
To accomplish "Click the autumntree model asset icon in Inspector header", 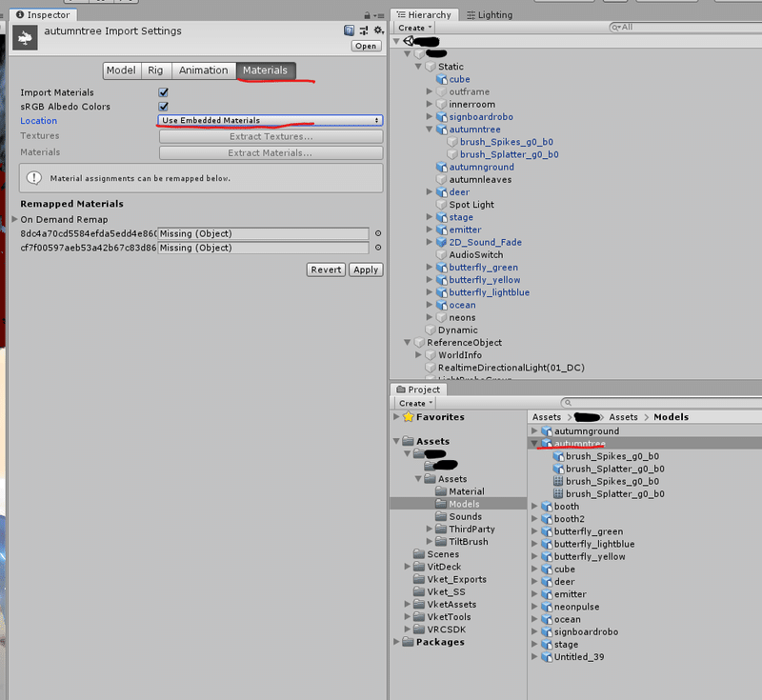I will coord(25,37).
